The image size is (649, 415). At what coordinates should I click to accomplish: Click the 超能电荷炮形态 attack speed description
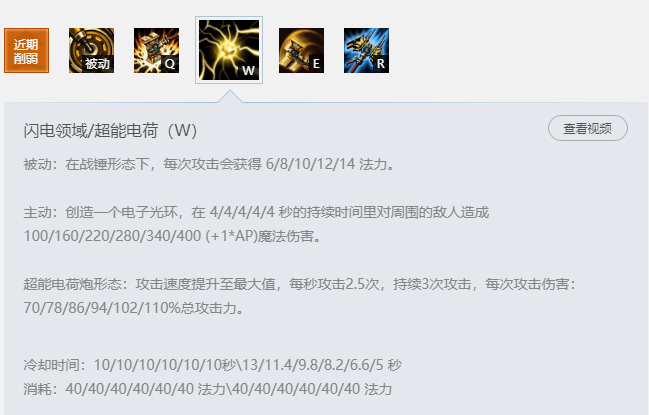pyautogui.click(x=300, y=296)
